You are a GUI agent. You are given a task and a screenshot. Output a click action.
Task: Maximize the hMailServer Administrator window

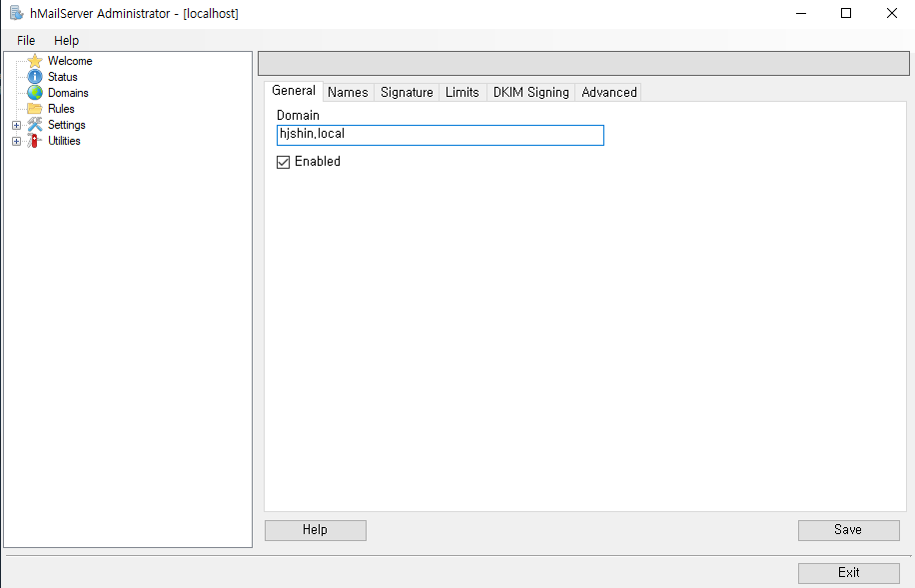pyautogui.click(x=846, y=13)
